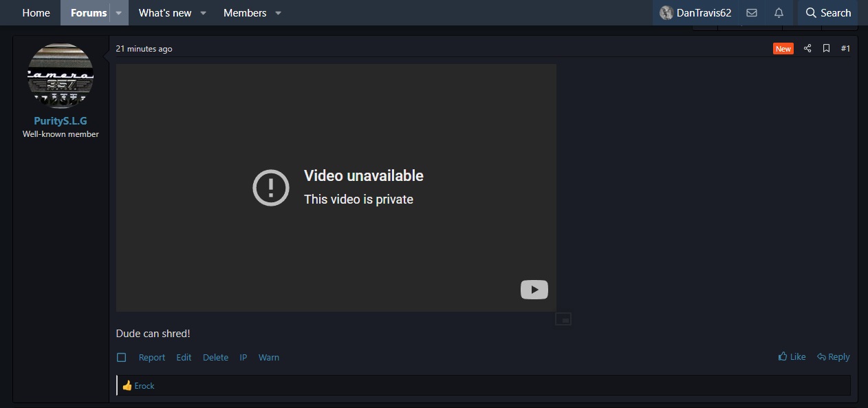Open the inbox envelope icon

752,13
